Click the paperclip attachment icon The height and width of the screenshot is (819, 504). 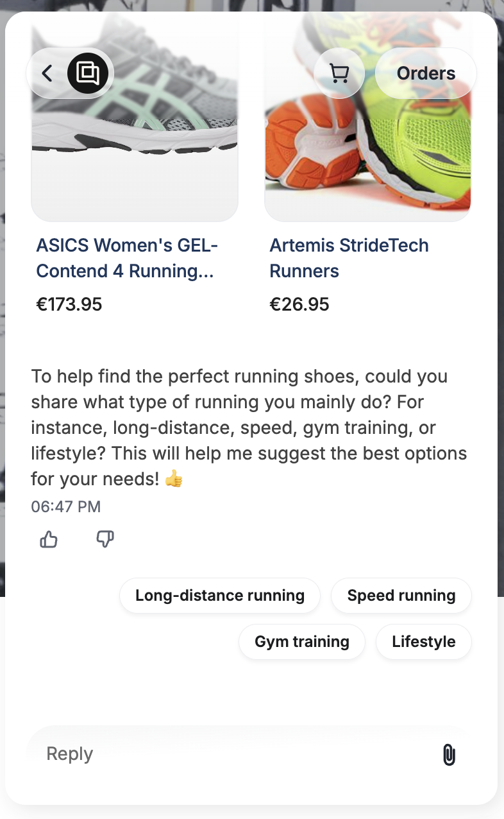pyautogui.click(x=449, y=755)
